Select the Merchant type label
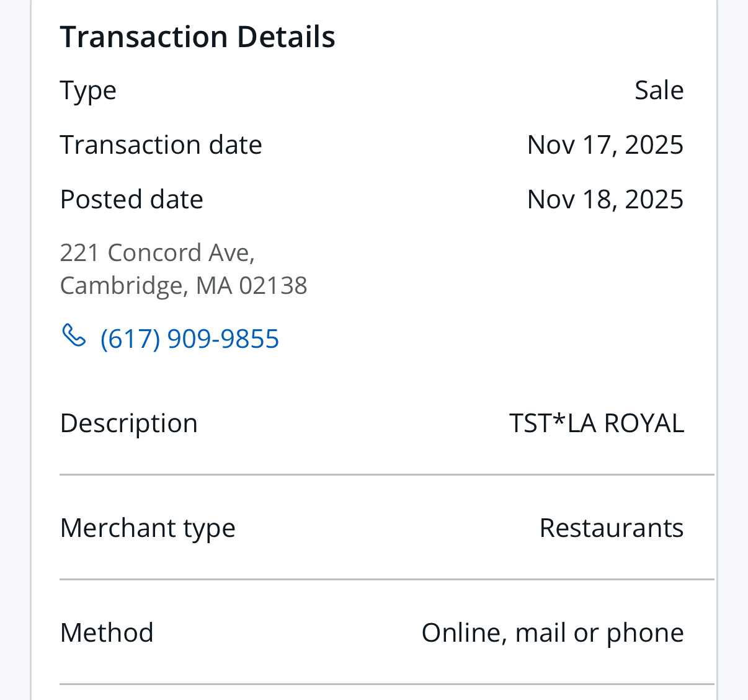Image resolution: width=748 pixels, height=700 pixels. click(148, 528)
